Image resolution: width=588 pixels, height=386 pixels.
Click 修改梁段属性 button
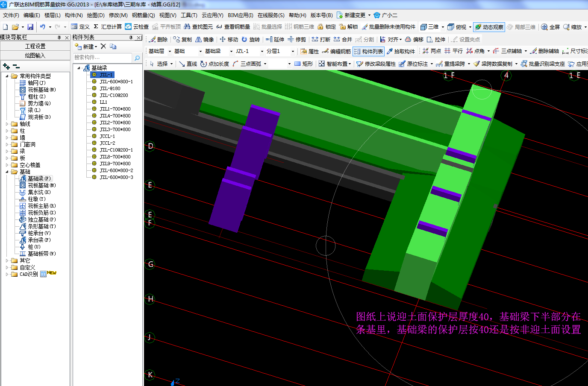click(x=376, y=64)
